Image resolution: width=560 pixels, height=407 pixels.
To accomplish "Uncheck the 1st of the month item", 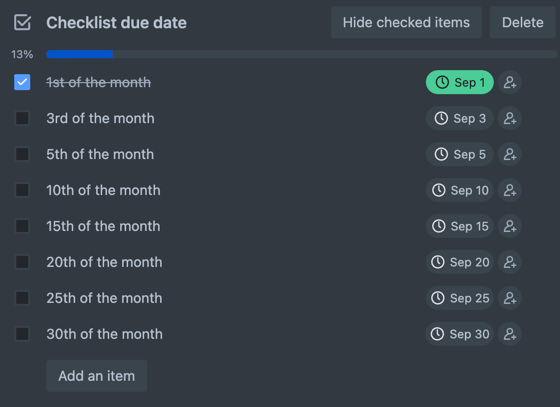I will pyautogui.click(x=22, y=82).
